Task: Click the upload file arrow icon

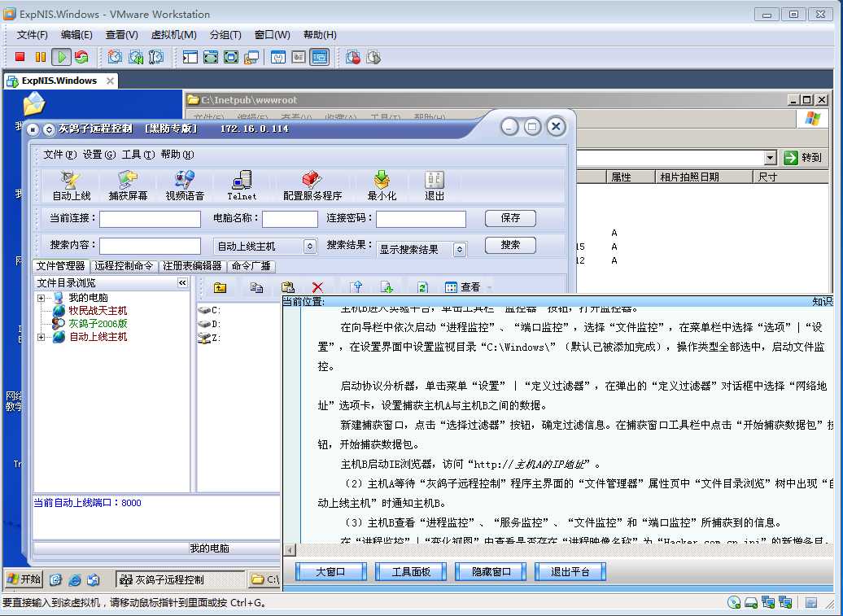Action: pyautogui.click(x=356, y=287)
